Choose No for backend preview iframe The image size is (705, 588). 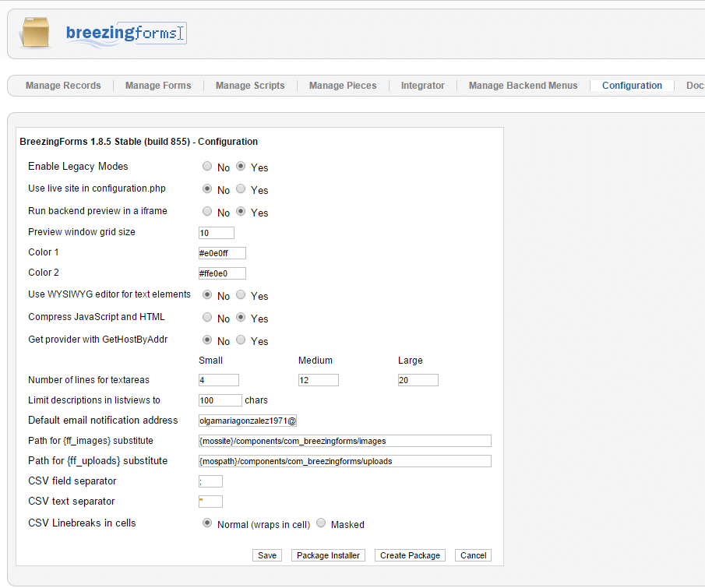pyautogui.click(x=206, y=211)
